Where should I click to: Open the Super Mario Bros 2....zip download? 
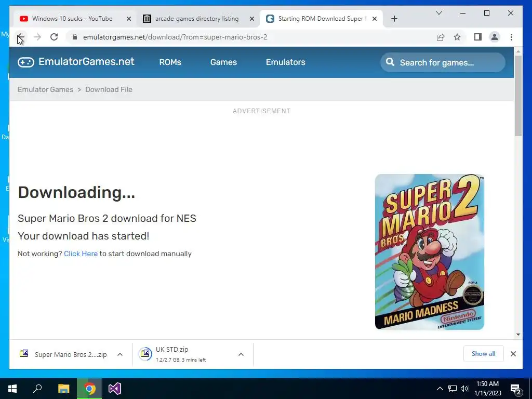point(71,354)
